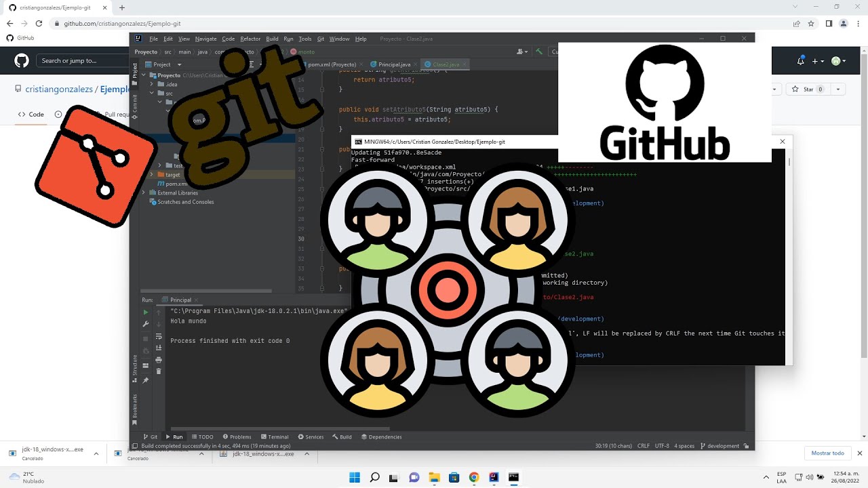The width and height of the screenshot is (868, 488).
Task: Pin the Run tab with the pin icon
Action: (x=145, y=381)
